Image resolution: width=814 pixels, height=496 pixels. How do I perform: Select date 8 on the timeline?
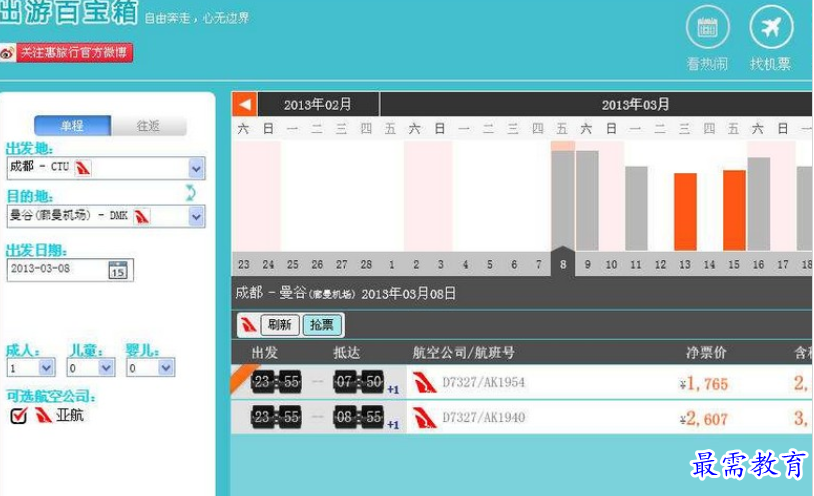point(563,264)
